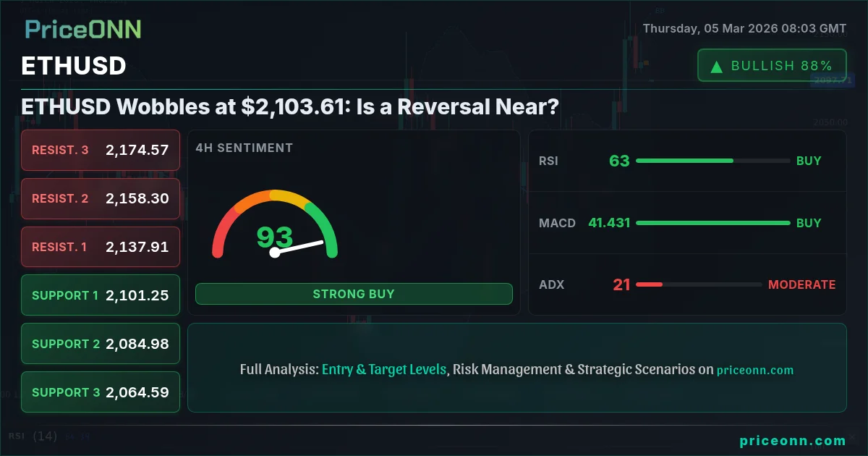Click the priceonn.com footer link

click(793, 440)
